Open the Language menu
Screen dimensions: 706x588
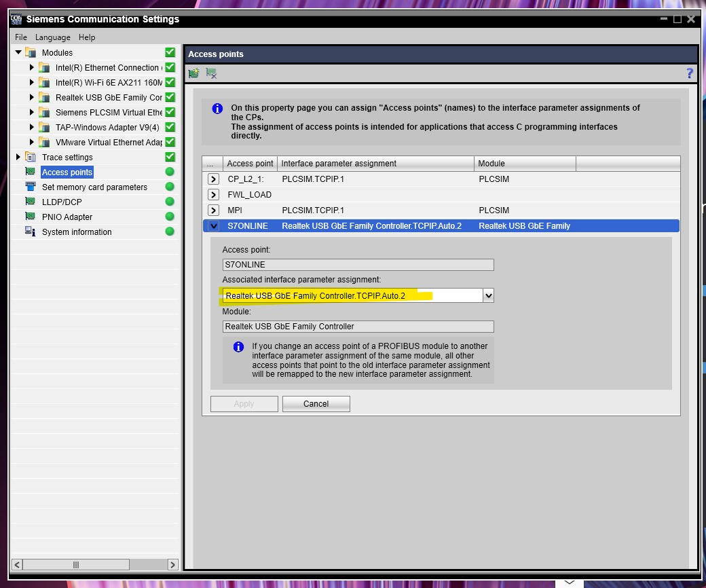tap(53, 37)
